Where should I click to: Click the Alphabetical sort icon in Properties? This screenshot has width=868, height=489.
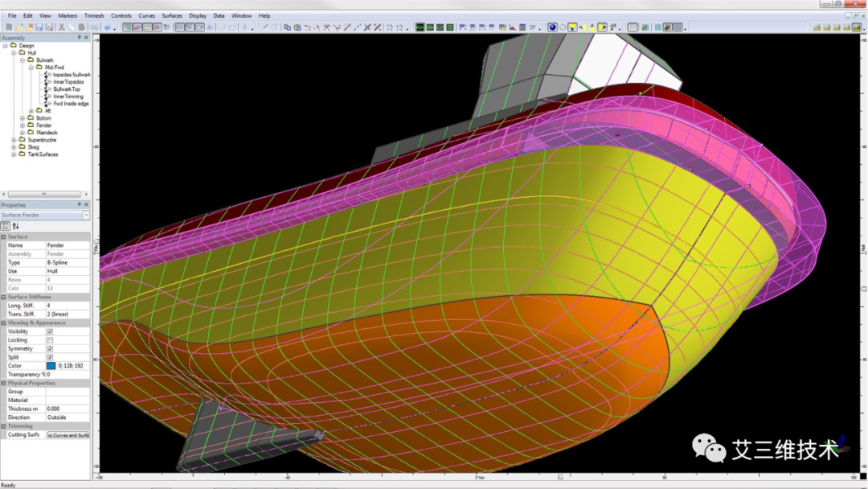coord(15,226)
